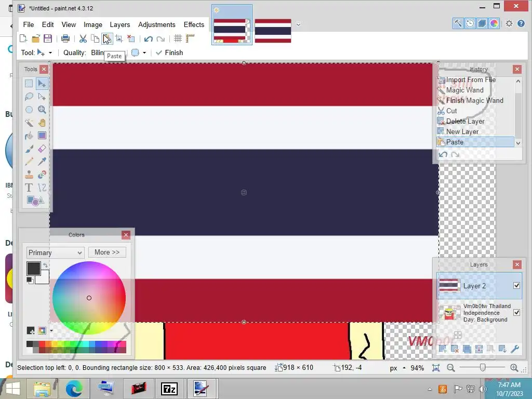Select the Rectangle Select tool
532x399 pixels.
pyautogui.click(x=29, y=84)
